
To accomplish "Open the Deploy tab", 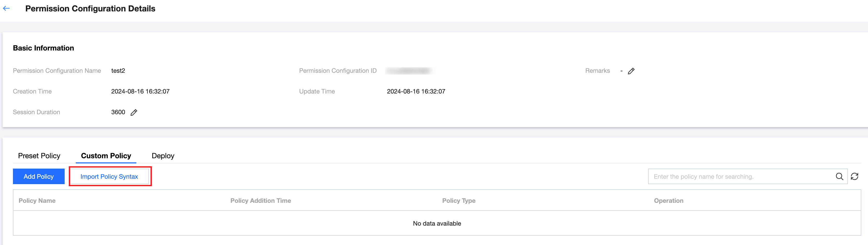I will pyautogui.click(x=163, y=156).
